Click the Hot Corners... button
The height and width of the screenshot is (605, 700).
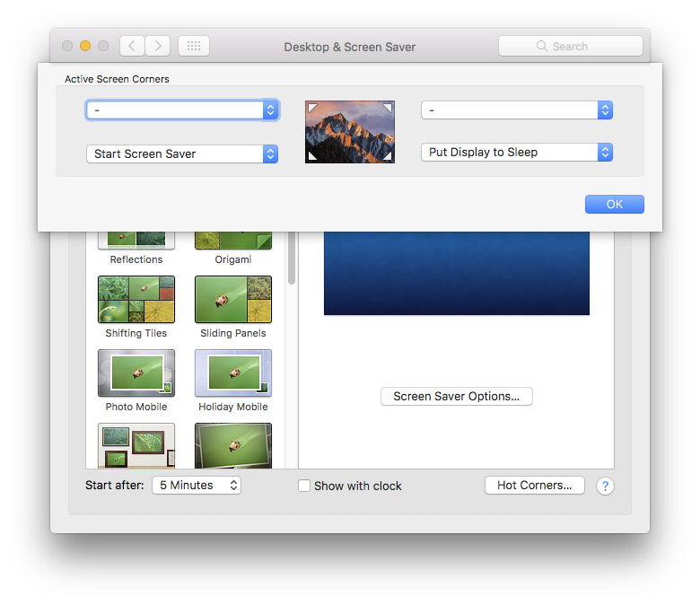(534, 486)
